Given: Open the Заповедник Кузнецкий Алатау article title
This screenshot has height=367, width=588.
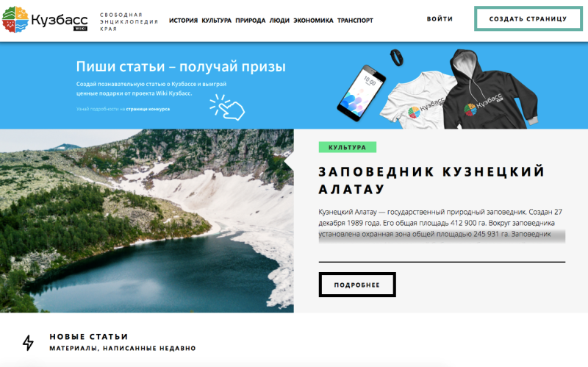Looking at the screenshot, I should [x=431, y=180].
